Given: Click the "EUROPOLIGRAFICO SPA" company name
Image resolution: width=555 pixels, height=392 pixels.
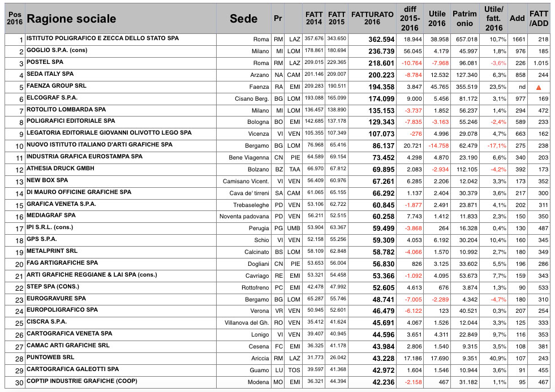Looking at the screenshot, I should (x=62, y=309).
